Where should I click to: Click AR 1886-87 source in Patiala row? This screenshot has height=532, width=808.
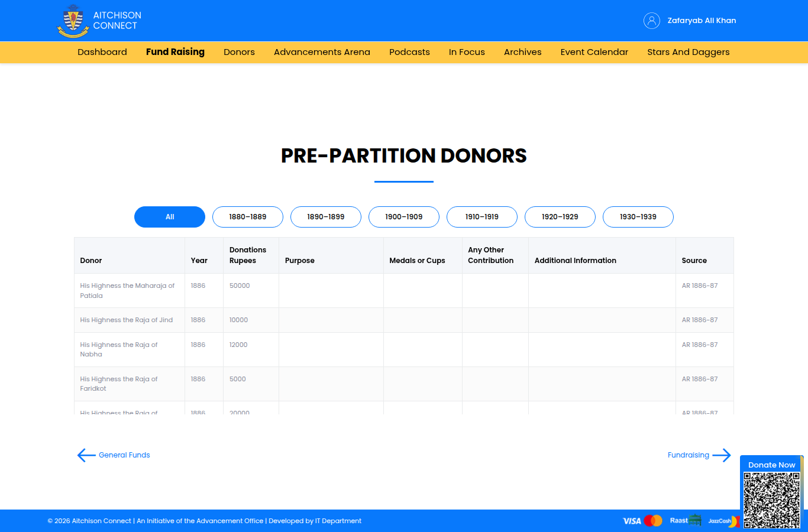coord(700,286)
